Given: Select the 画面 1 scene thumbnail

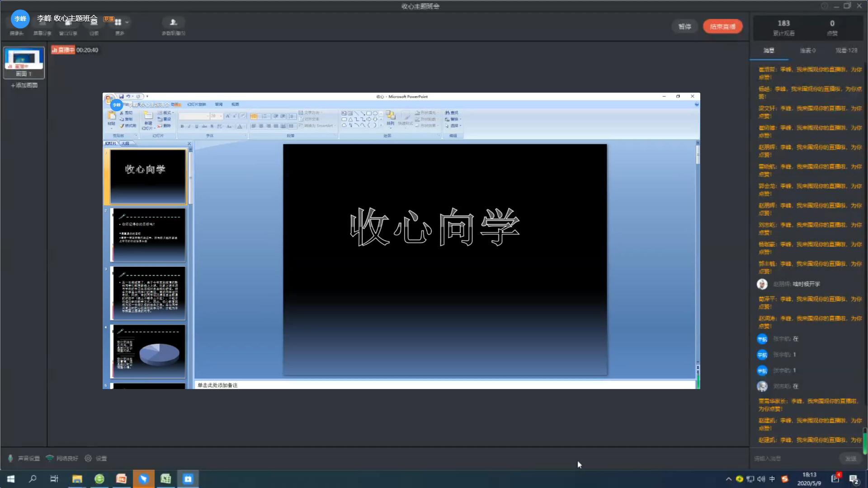Looking at the screenshot, I should tap(24, 62).
